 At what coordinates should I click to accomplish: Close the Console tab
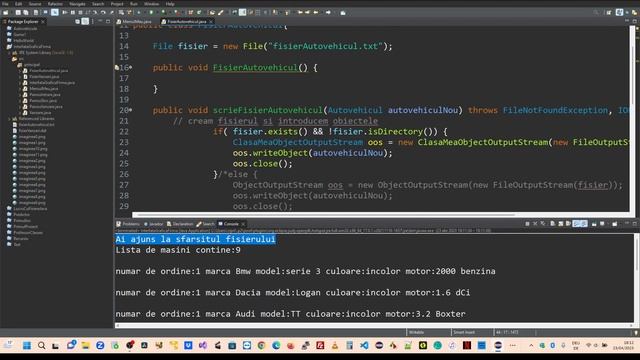click(x=243, y=224)
